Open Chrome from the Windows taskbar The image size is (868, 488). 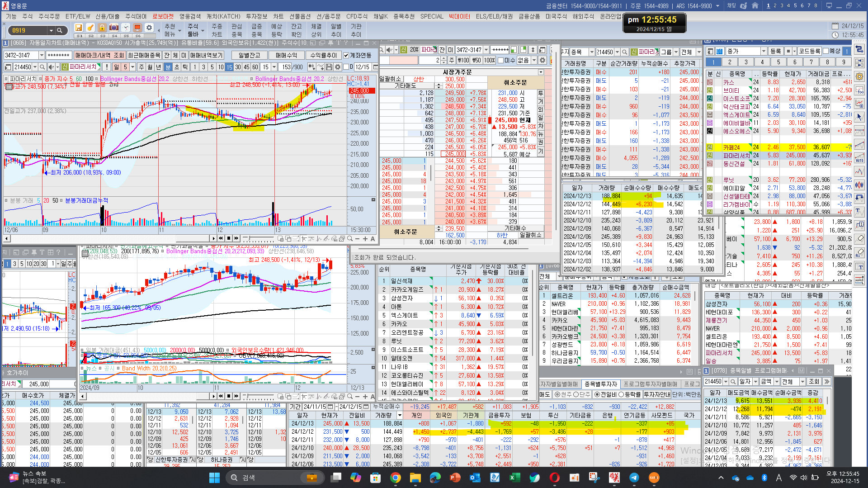(396, 478)
